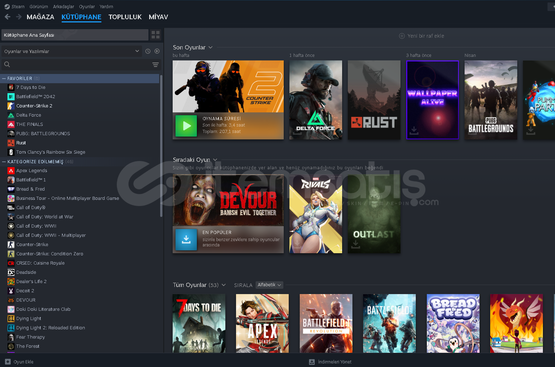The height and width of the screenshot is (367, 555).
Task: Select Rust in the favorites list
Action: [x=21, y=143]
